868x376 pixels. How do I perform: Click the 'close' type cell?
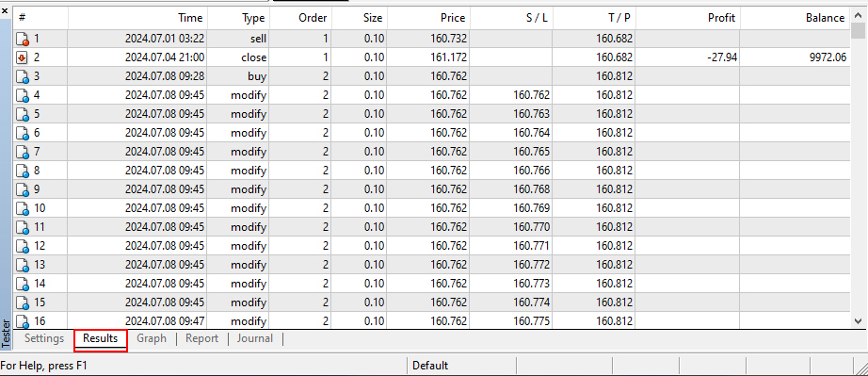254,57
